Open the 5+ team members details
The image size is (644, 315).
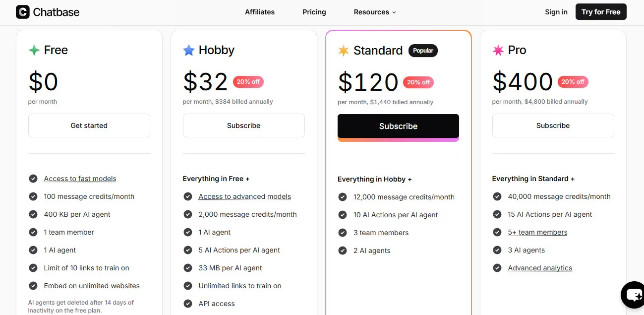537,232
